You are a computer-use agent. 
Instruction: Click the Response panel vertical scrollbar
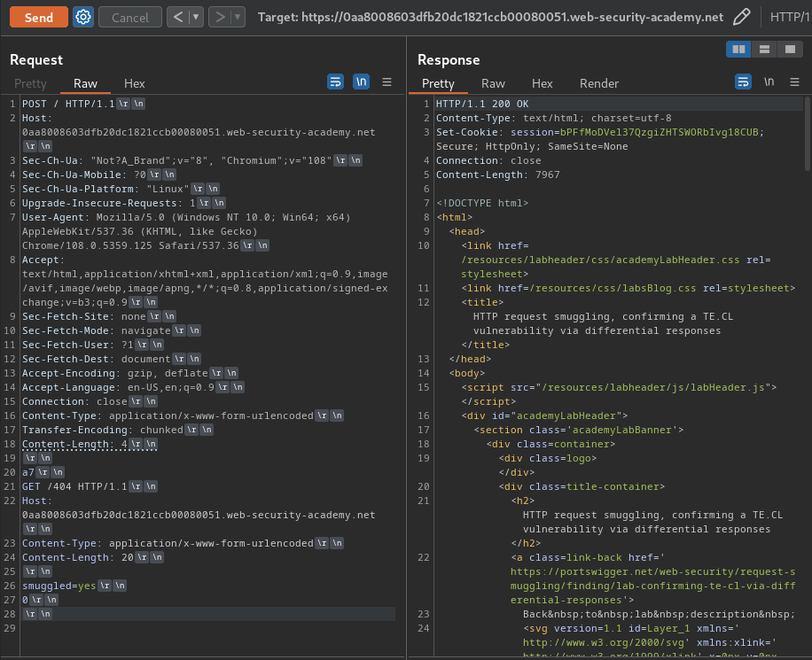point(808,135)
